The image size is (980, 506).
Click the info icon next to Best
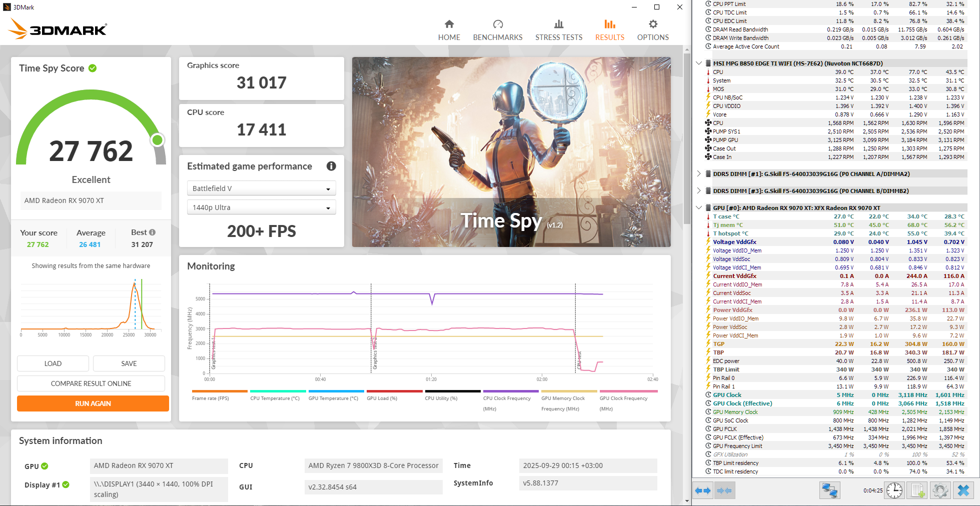click(x=152, y=232)
